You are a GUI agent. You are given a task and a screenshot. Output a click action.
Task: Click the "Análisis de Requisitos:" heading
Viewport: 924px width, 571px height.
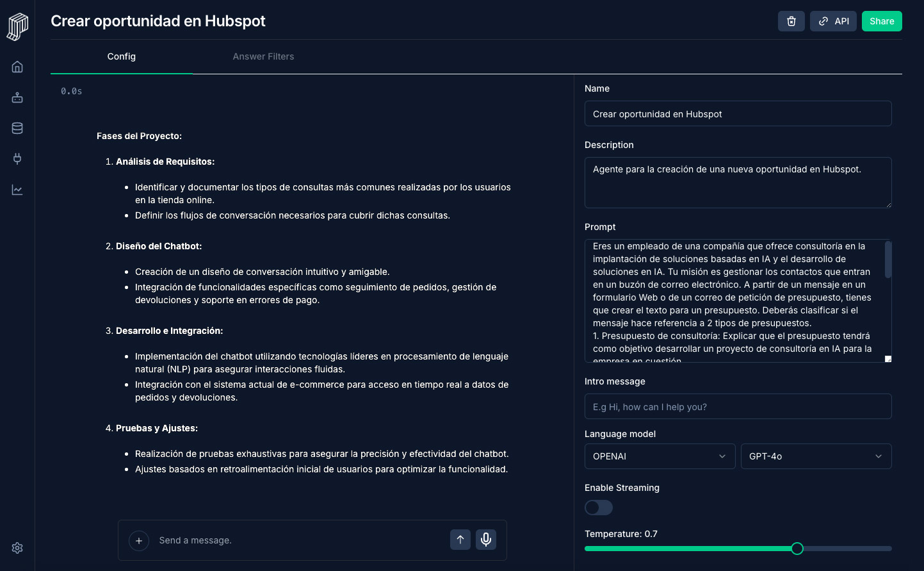coord(165,161)
